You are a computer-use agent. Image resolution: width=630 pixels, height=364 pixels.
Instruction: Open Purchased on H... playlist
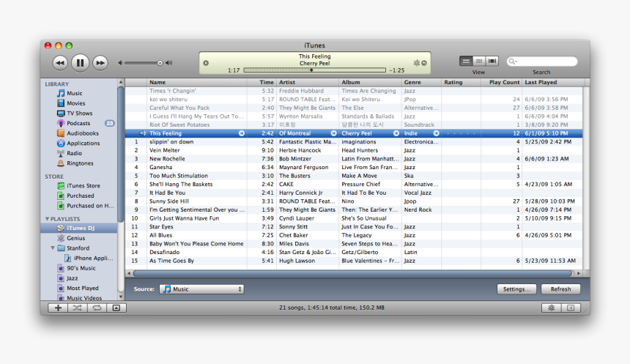[x=90, y=206]
